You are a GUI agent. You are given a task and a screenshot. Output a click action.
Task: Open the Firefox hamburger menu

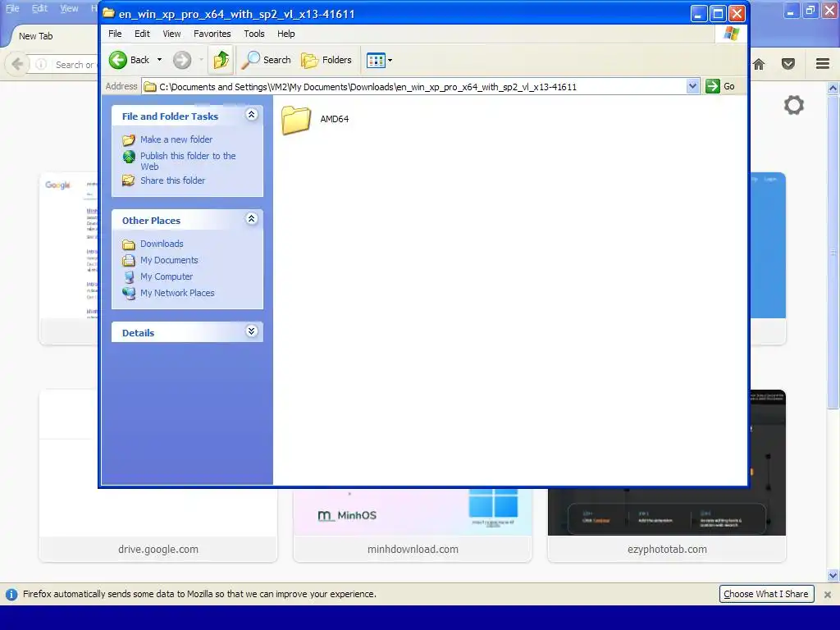pyautogui.click(x=823, y=64)
